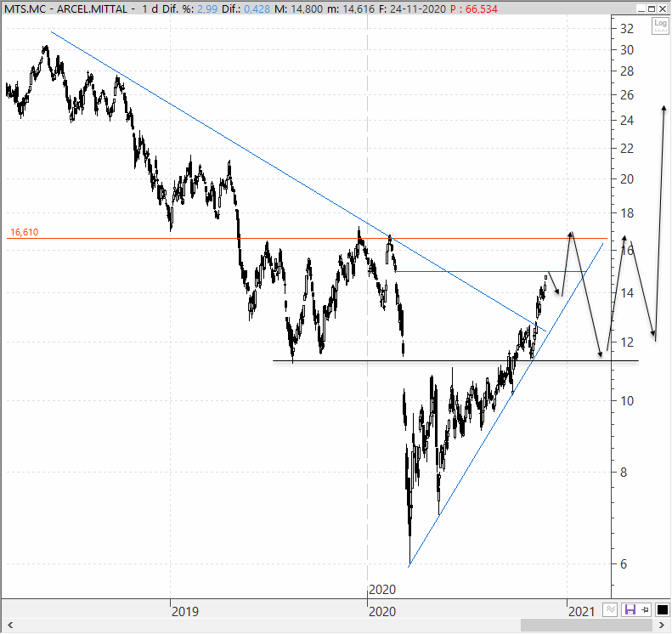
Task: Click the horizontal scrollbar thumb
Action: (587, 625)
